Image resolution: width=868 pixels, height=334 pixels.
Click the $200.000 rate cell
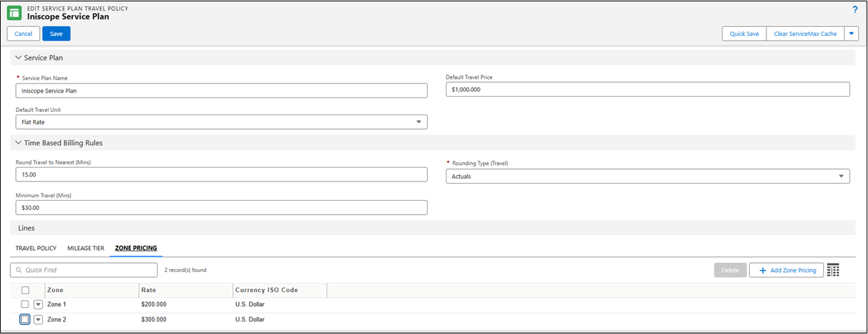tap(153, 304)
